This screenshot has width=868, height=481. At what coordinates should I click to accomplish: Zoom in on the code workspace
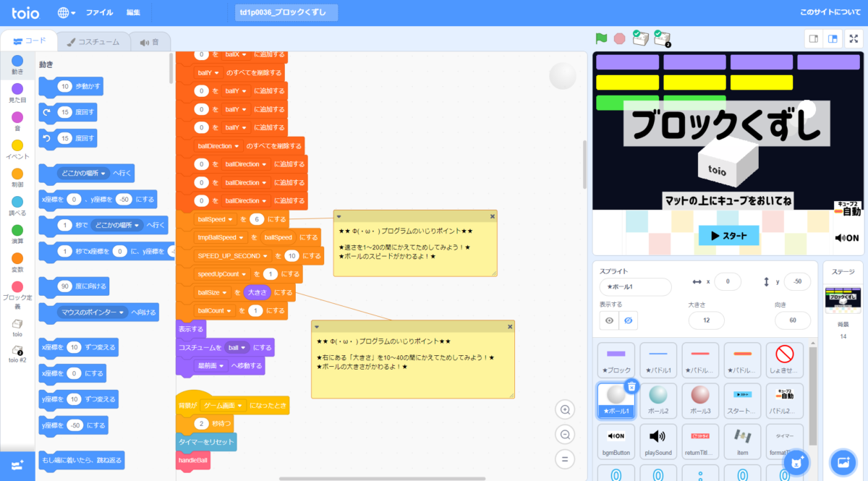(564, 410)
